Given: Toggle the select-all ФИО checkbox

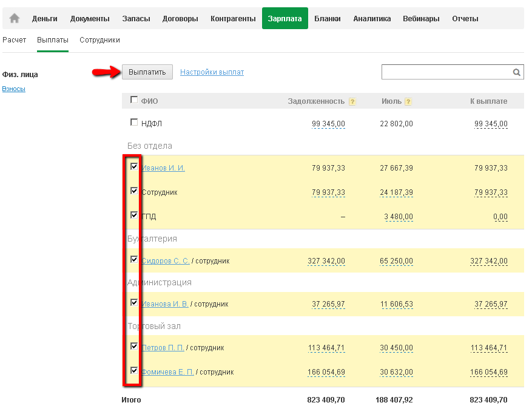Looking at the screenshot, I should pyautogui.click(x=134, y=100).
